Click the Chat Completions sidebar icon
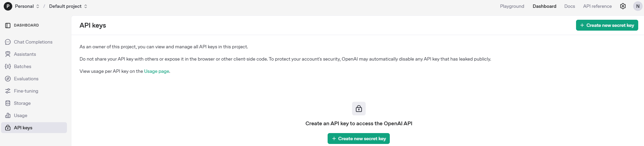The height and width of the screenshot is (146, 644). 8,42
